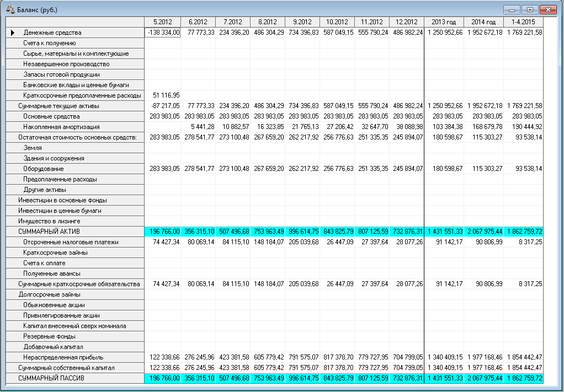Click the cell with value -138 334,00

pyautogui.click(x=163, y=33)
